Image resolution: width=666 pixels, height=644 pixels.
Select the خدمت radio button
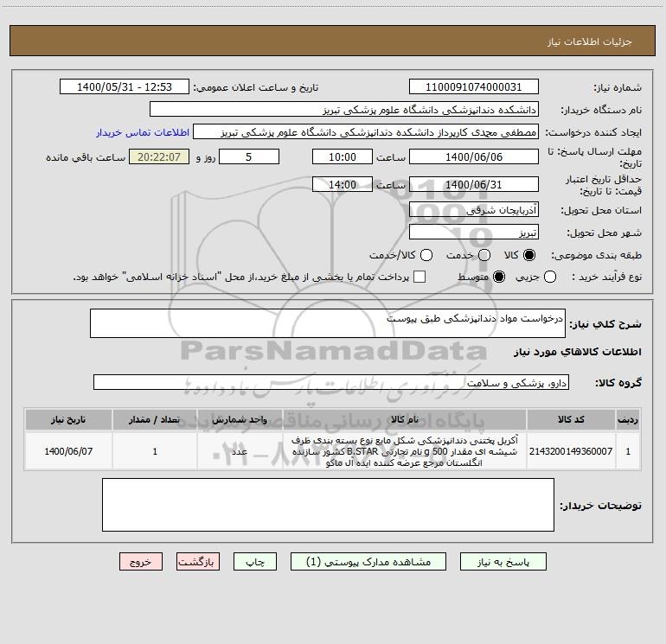pyautogui.click(x=484, y=255)
